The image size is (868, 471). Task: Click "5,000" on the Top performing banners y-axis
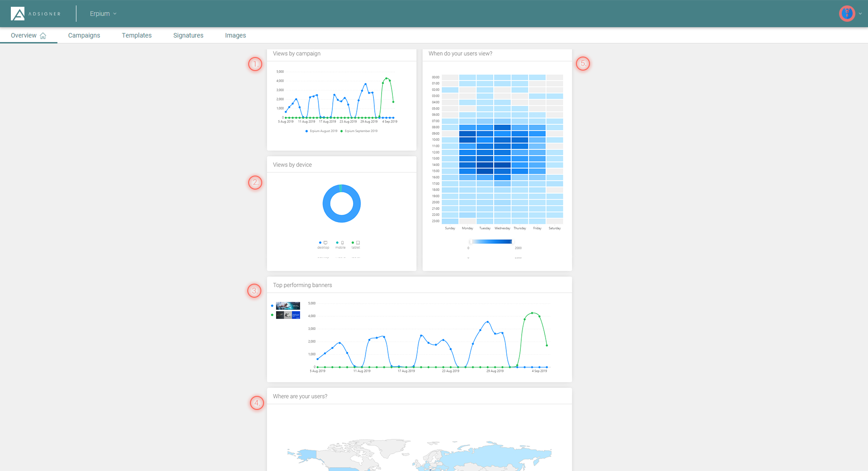(312, 303)
